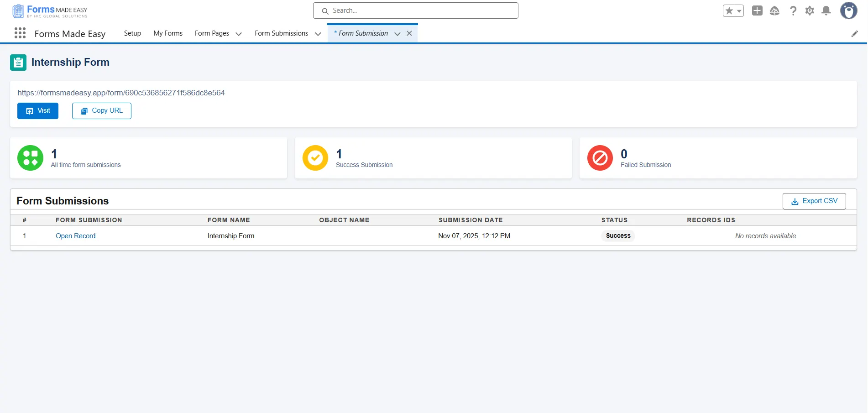868x413 pixels.
Task: Open the Open Record link
Action: point(75,236)
